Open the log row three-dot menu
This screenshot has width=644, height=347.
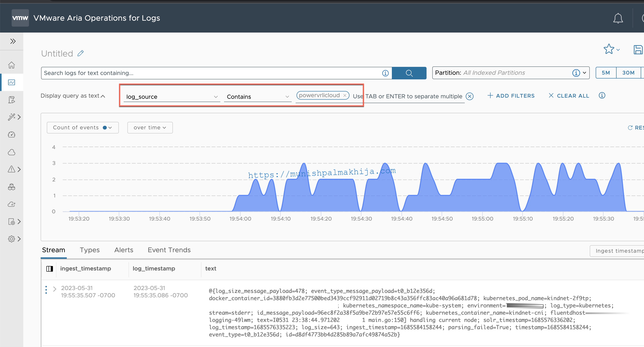[x=46, y=290]
